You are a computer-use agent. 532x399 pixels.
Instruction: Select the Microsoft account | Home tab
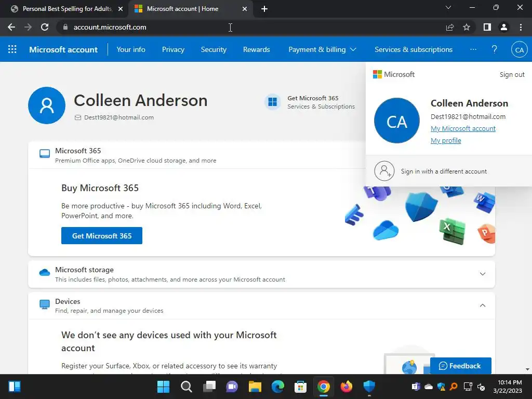pos(183,9)
